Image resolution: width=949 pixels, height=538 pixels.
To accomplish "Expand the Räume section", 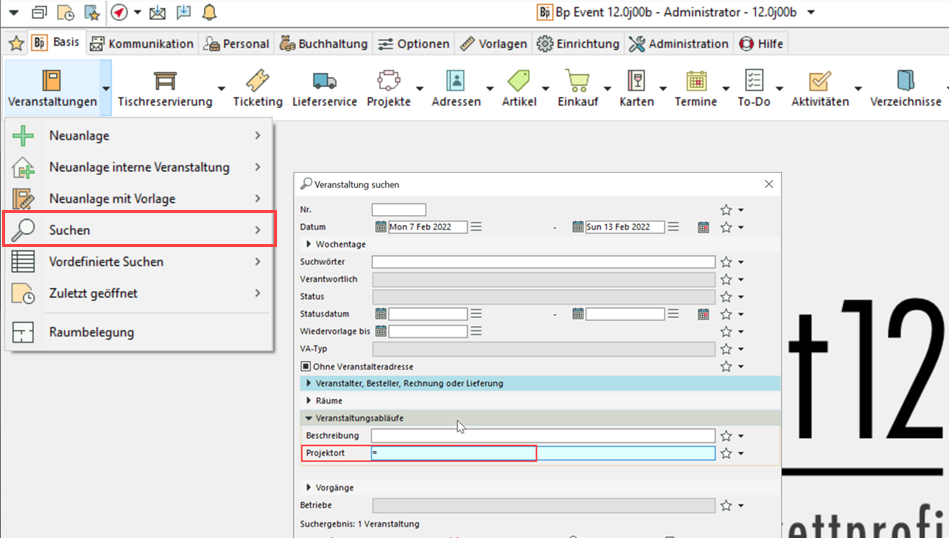I will coord(308,401).
